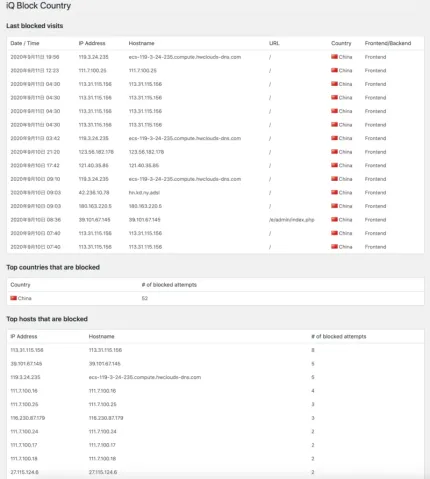The height and width of the screenshot is (479, 430).
Task: Click the URL column header
Action: coord(274,43)
